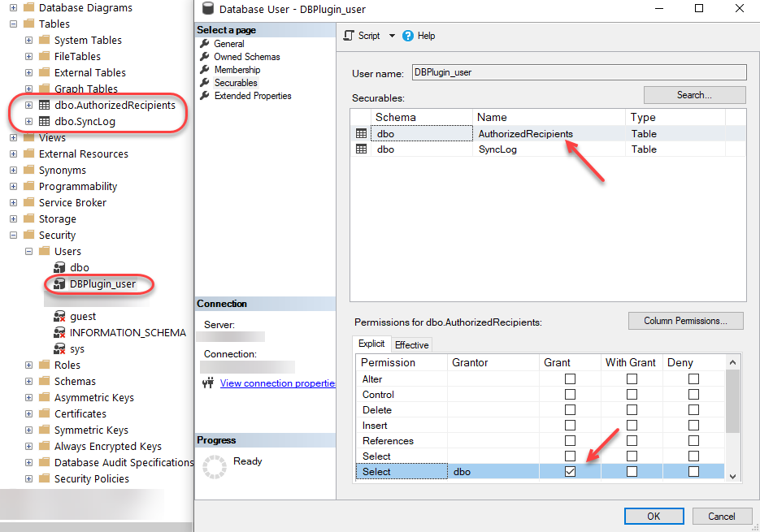This screenshot has width=760, height=532.
Task: Click the table icon beside AuthorizedRecipients
Action: point(360,133)
